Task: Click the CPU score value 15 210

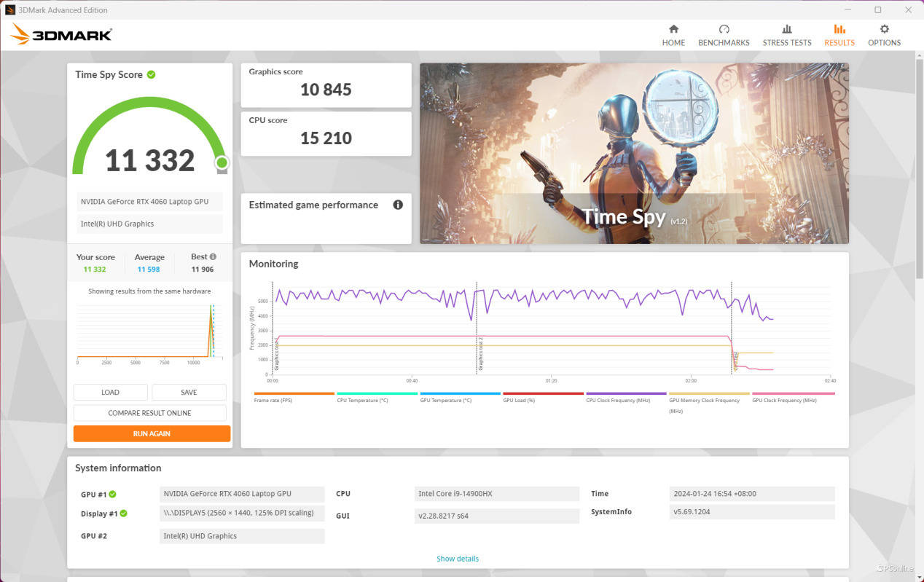Action: 326,138
